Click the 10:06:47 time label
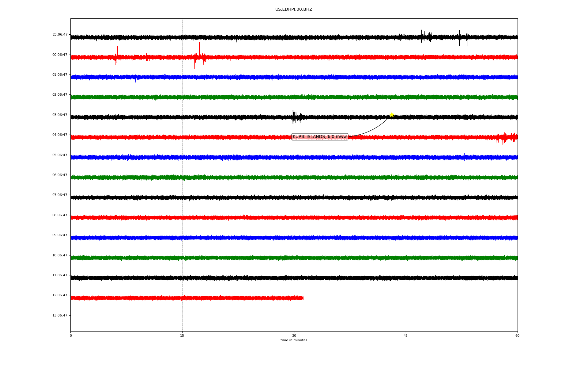Image resolution: width=588 pixels, height=368 pixels. [x=60, y=255]
